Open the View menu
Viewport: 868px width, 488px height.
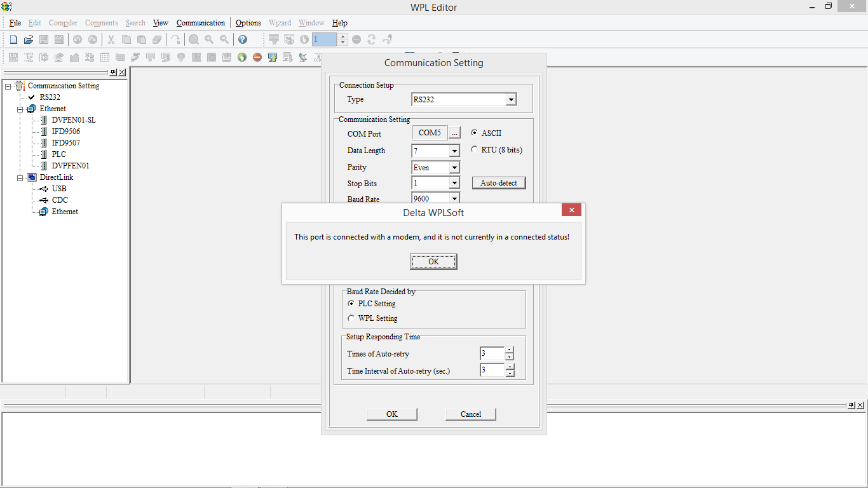point(161,23)
